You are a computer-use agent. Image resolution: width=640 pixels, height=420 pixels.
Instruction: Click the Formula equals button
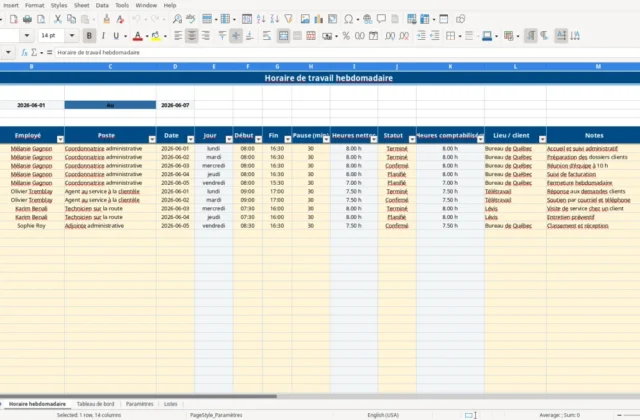click(49, 52)
